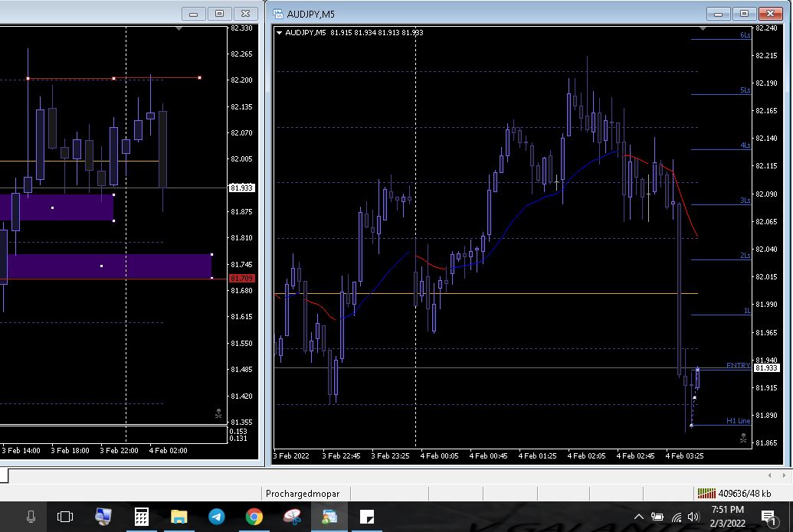This screenshot has height=532, width=793.
Task: Select upper purple rectangle's center handle
Action: (x=53, y=207)
